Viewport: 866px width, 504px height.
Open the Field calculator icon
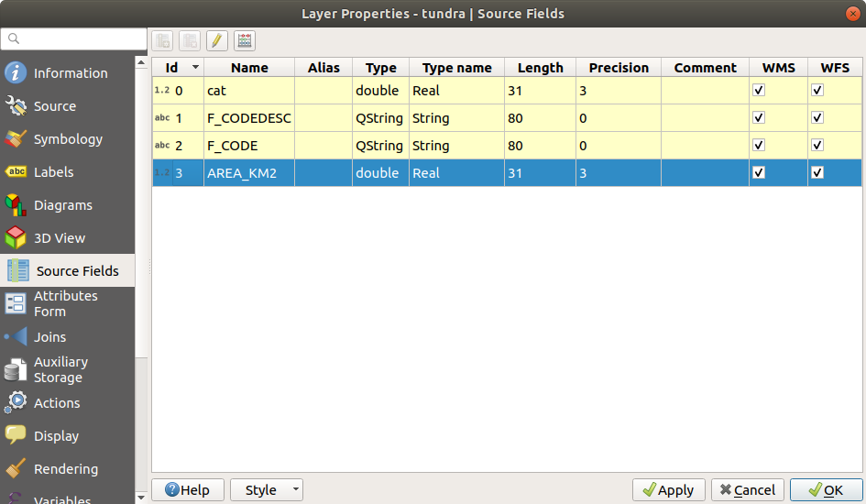click(245, 41)
